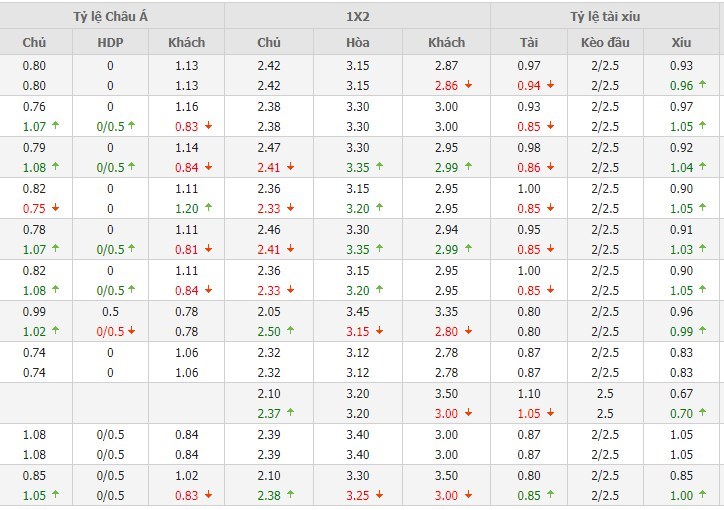Click the green up arrow next to 1.20
724x510 pixels.
pyautogui.click(x=209, y=208)
